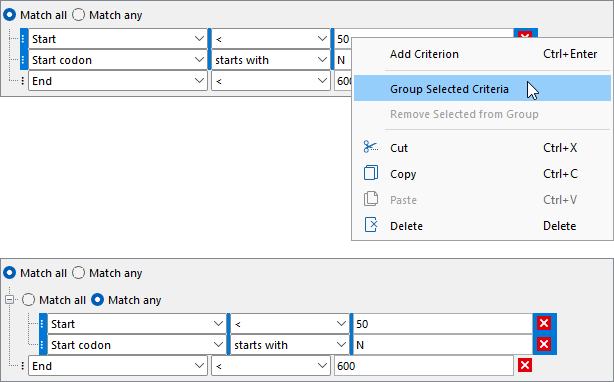Select outer Match any radio in grouped panel
The height and width of the screenshot is (382, 614).
pyautogui.click(x=78, y=273)
